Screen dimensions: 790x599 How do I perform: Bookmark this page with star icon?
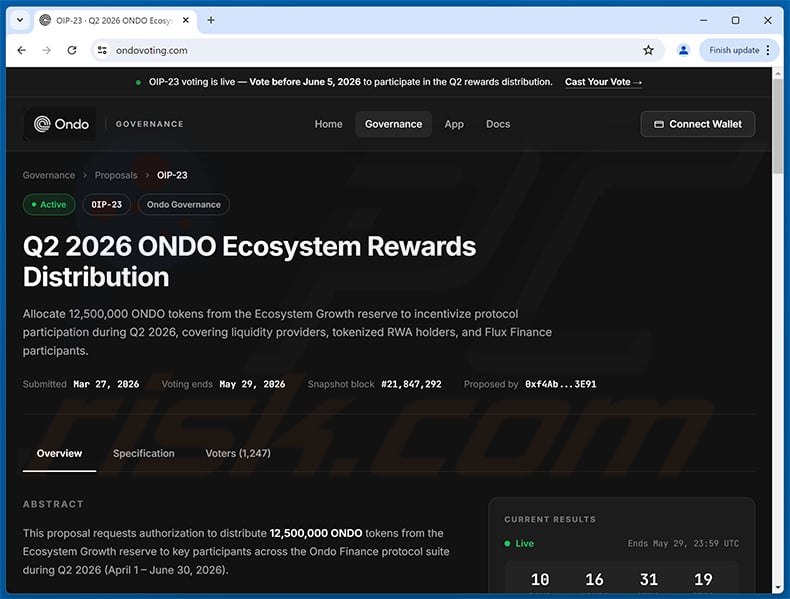pos(648,50)
